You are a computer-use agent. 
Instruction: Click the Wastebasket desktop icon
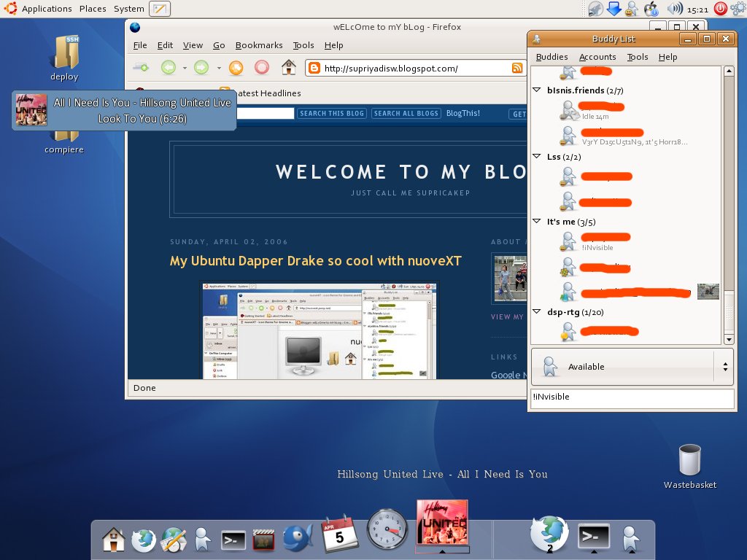(x=690, y=459)
